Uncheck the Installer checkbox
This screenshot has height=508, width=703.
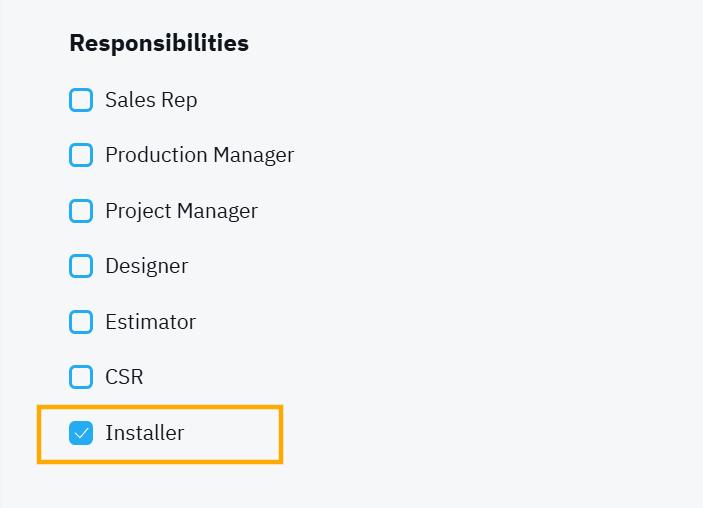(81, 433)
